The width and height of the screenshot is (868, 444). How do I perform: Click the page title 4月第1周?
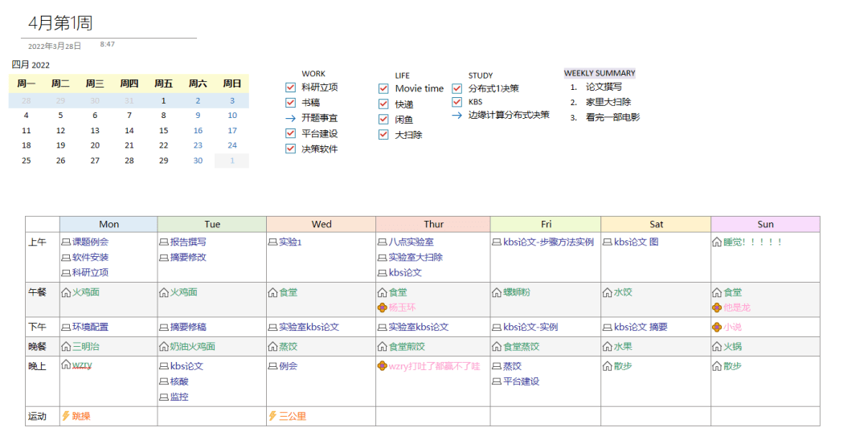coord(60,23)
